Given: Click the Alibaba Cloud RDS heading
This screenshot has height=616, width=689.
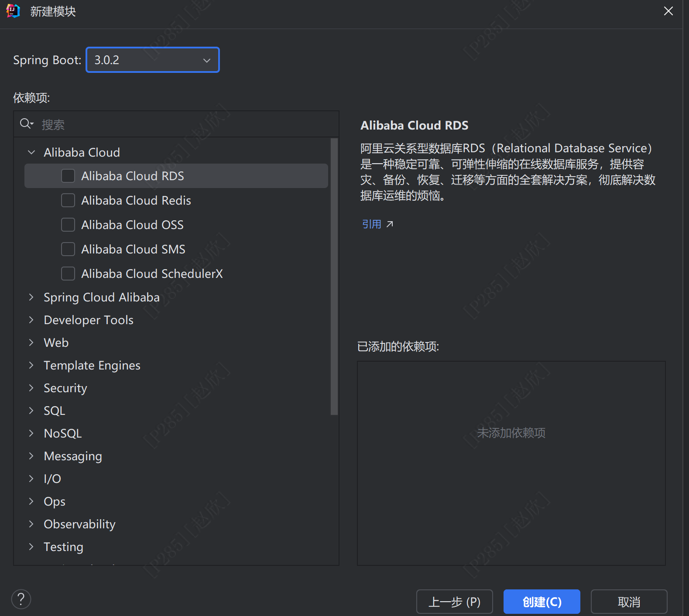Looking at the screenshot, I should point(414,125).
